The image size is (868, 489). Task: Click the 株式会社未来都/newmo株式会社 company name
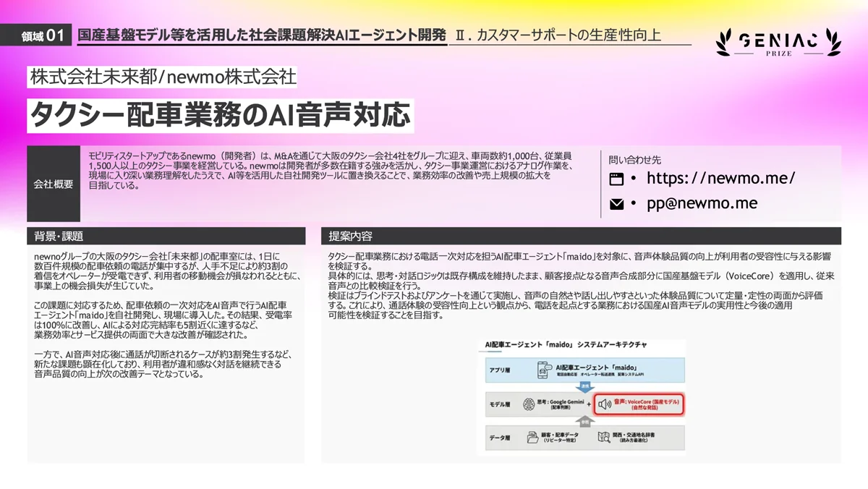pyautogui.click(x=163, y=77)
